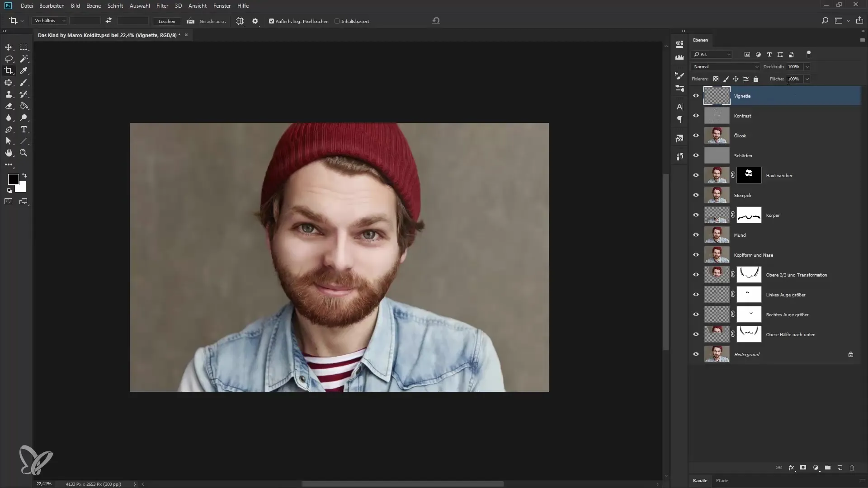Create a new layer group

click(827, 468)
